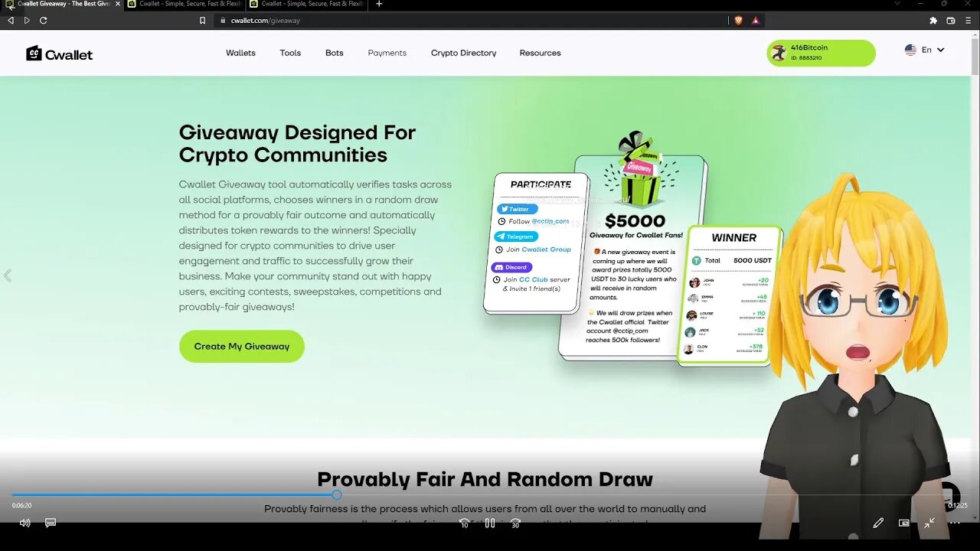Go forward using browser forward arrow
The width and height of the screenshot is (980, 551).
(27, 21)
